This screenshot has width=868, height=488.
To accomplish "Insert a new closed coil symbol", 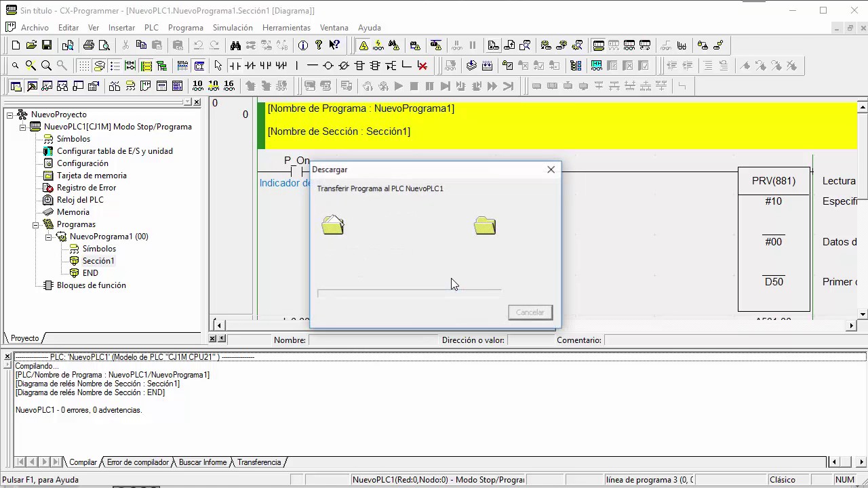I will pos(344,66).
